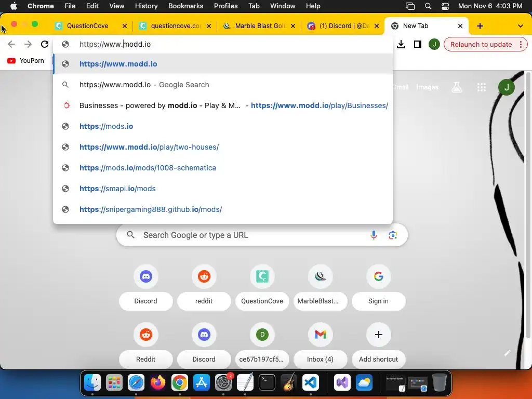This screenshot has width=532, height=399.
Task: Open Spotlight search in menu bar
Action: coord(428,6)
